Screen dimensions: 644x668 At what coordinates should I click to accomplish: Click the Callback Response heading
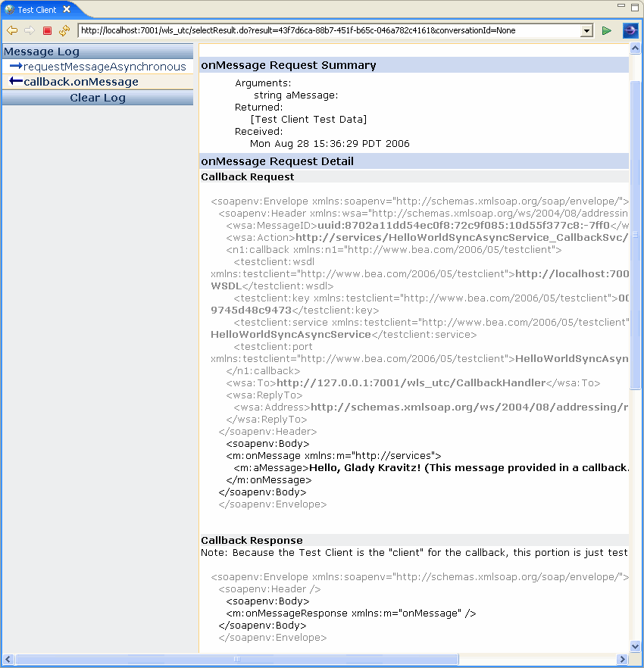(252, 540)
